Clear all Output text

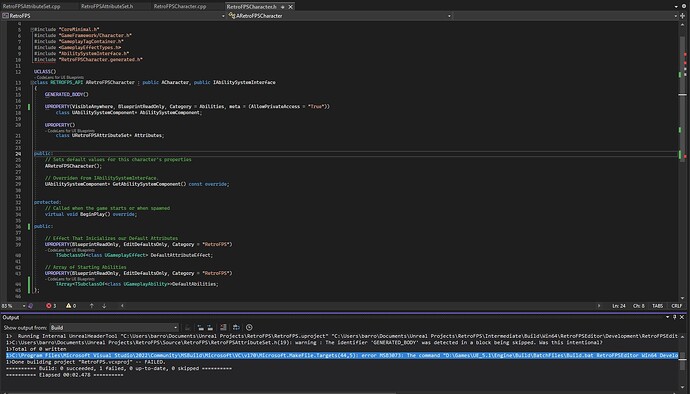point(223,327)
